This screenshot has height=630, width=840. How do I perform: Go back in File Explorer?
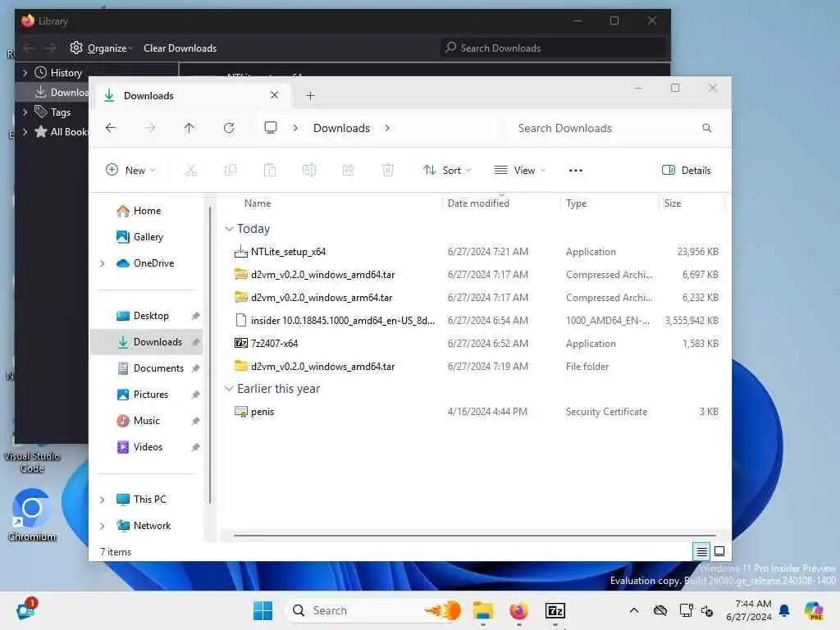[111, 128]
